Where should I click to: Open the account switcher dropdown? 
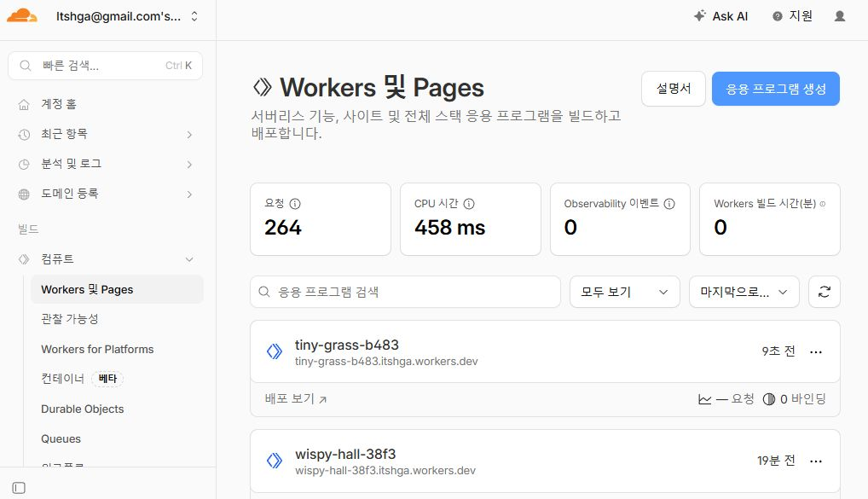pyautogui.click(x=127, y=16)
